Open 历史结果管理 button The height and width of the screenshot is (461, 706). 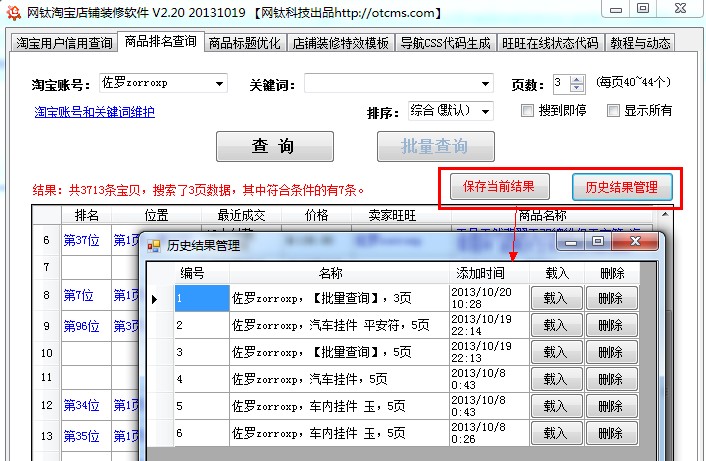click(622, 187)
